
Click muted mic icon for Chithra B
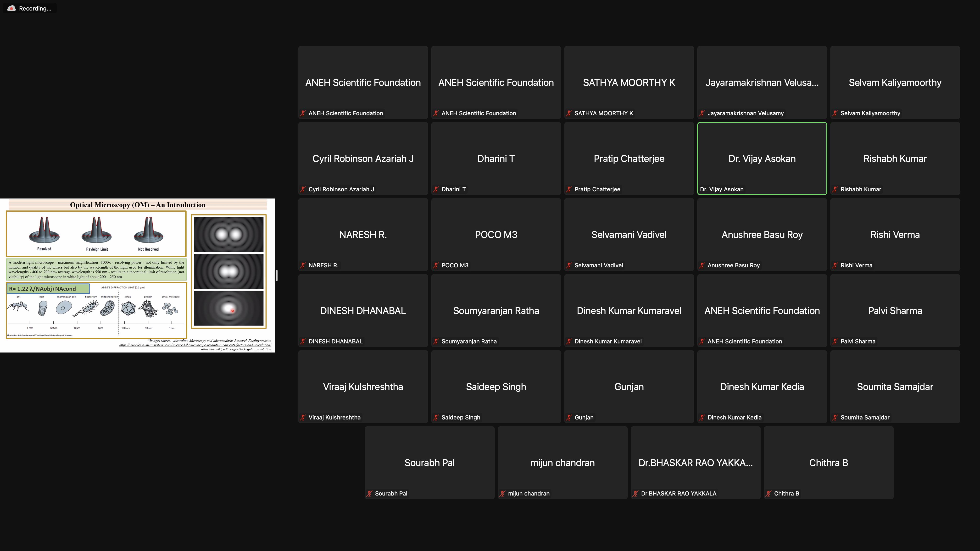(768, 494)
